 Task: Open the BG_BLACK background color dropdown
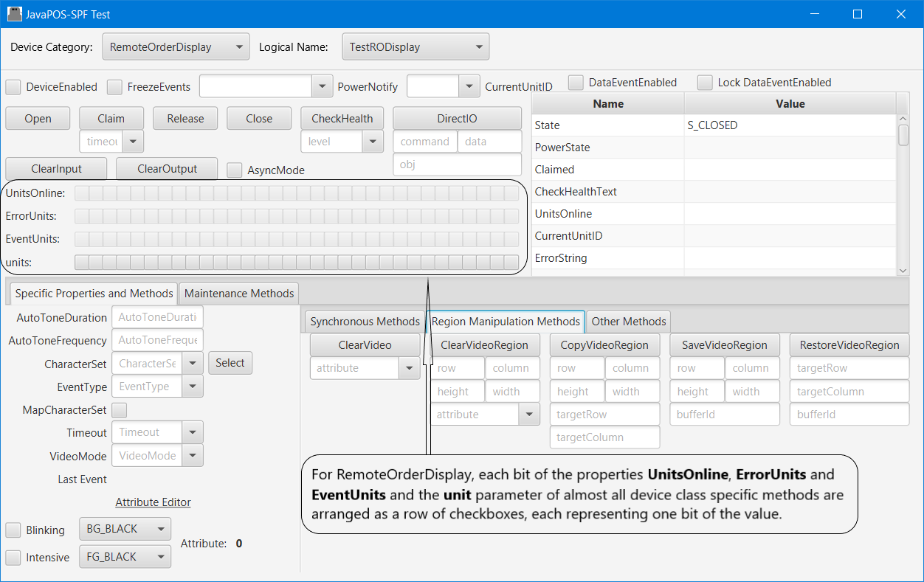point(125,529)
